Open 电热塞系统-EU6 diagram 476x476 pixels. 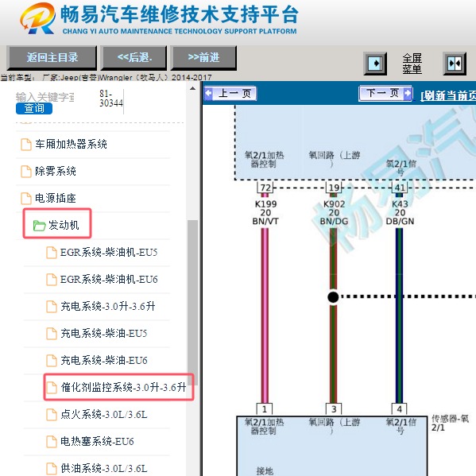tap(97, 441)
